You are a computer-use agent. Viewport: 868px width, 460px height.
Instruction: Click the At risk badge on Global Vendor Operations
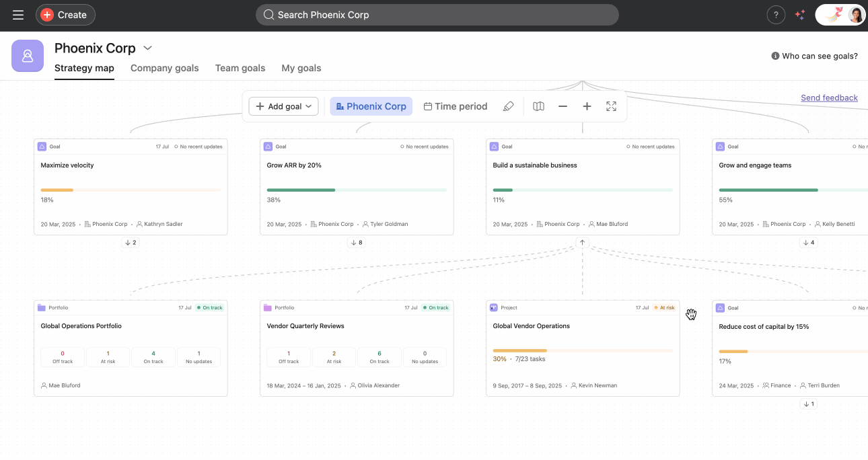(x=663, y=307)
